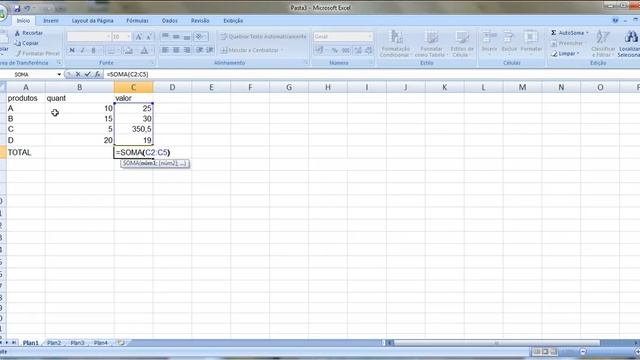Viewport: 640px width, 360px height.
Task: Open Estilos de Célula gallery
Action: [462, 44]
